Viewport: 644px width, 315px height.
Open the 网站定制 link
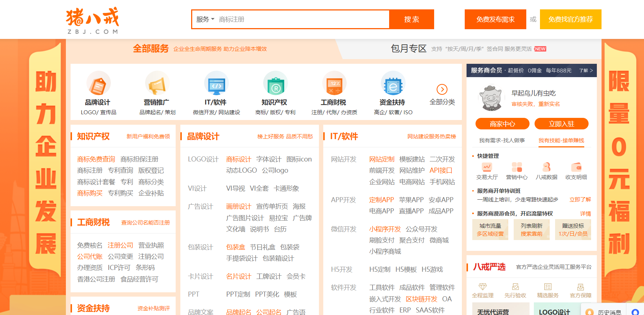click(x=382, y=159)
